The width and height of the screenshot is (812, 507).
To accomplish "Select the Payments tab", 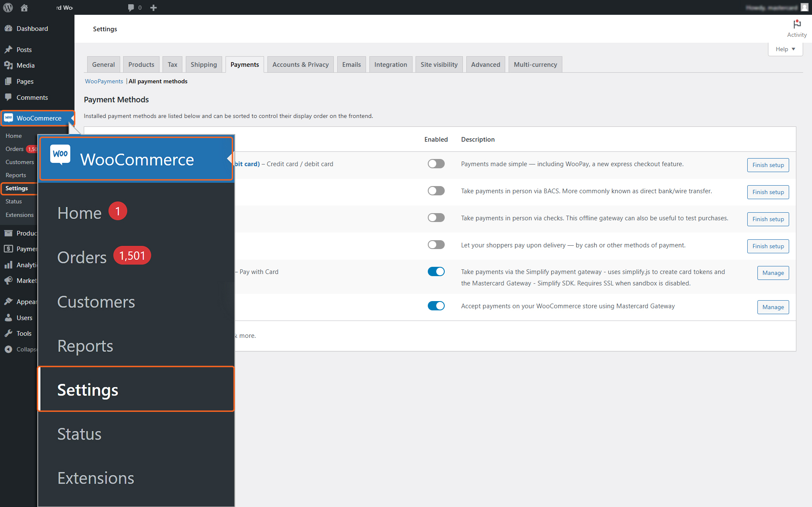I will coord(245,64).
